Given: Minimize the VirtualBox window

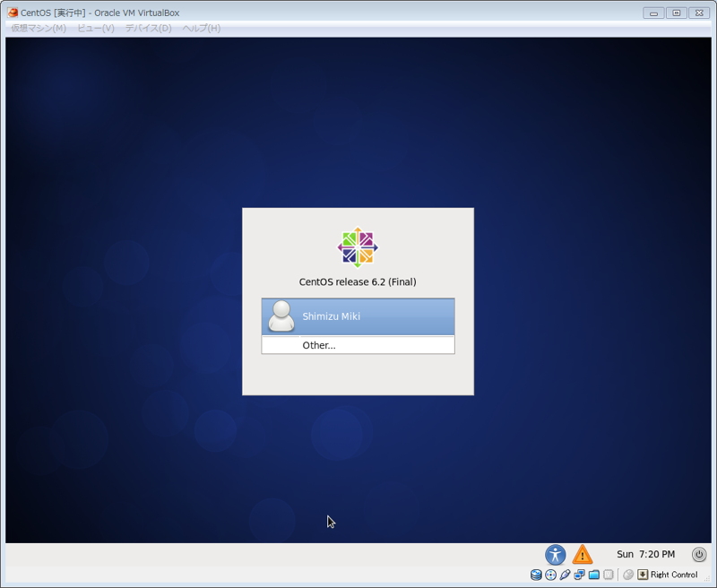Looking at the screenshot, I should (653, 13).
